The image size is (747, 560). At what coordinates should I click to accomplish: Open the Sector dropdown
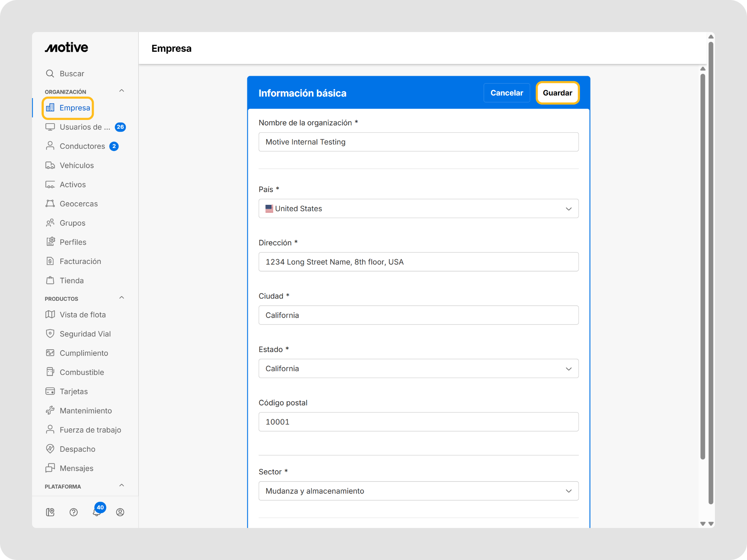point(418,491)
